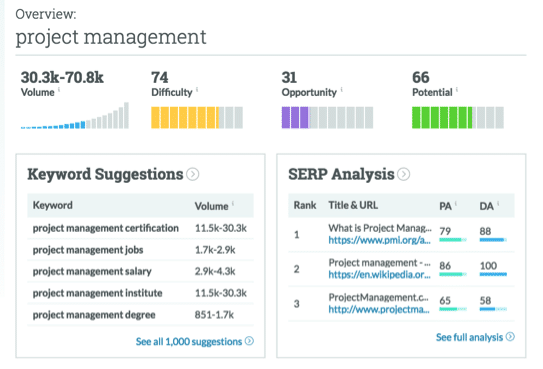Click the 74 Difficulty score
Screen dimensions: 543x369
(x=160, y=78)
